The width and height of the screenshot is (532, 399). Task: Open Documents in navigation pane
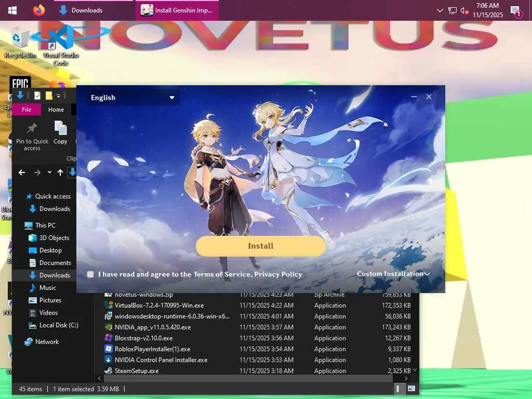click(x=50, y=262)
